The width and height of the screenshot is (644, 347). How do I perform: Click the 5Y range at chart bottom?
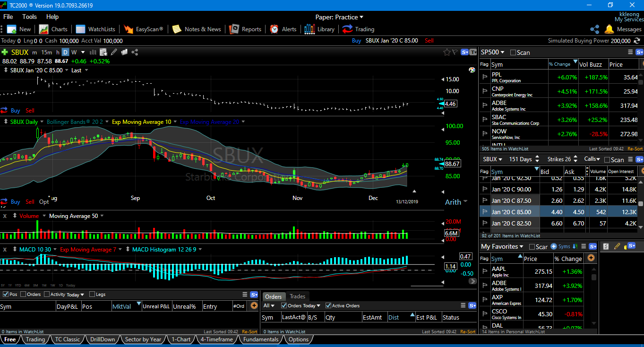[x=3, y=286]
